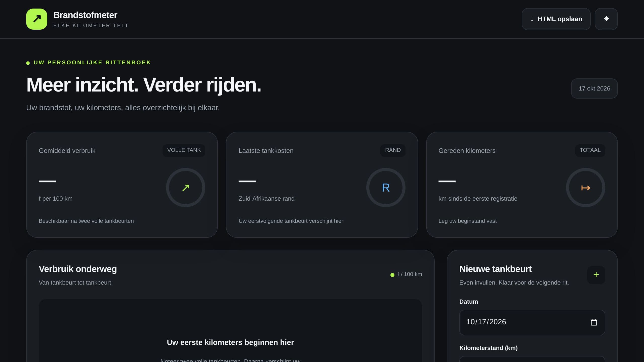
Task: Click the RAND badge on tankkosten card
Action: tap(393, 150)
